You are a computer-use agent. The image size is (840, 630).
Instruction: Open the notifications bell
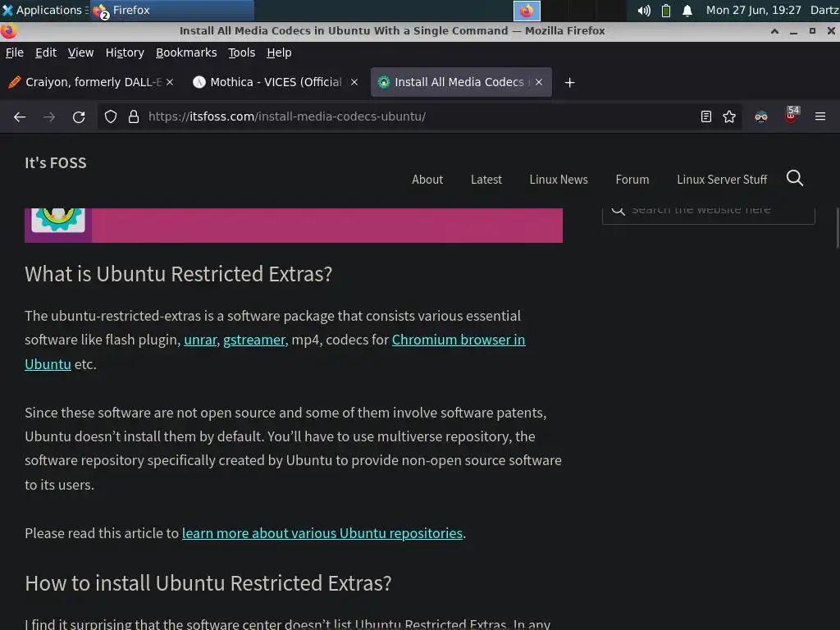[x=687, y=11]
